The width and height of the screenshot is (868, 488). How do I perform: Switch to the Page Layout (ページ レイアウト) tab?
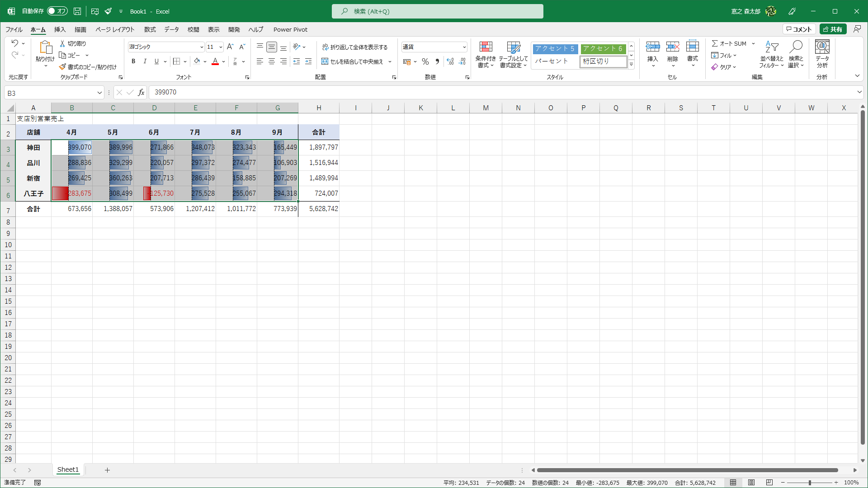tap(115, 29)
